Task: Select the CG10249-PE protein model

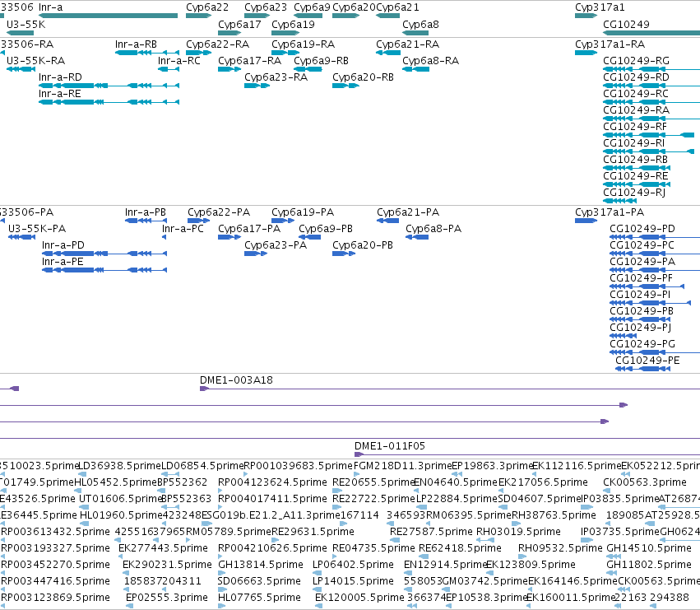Action: [x=643, y=369]
